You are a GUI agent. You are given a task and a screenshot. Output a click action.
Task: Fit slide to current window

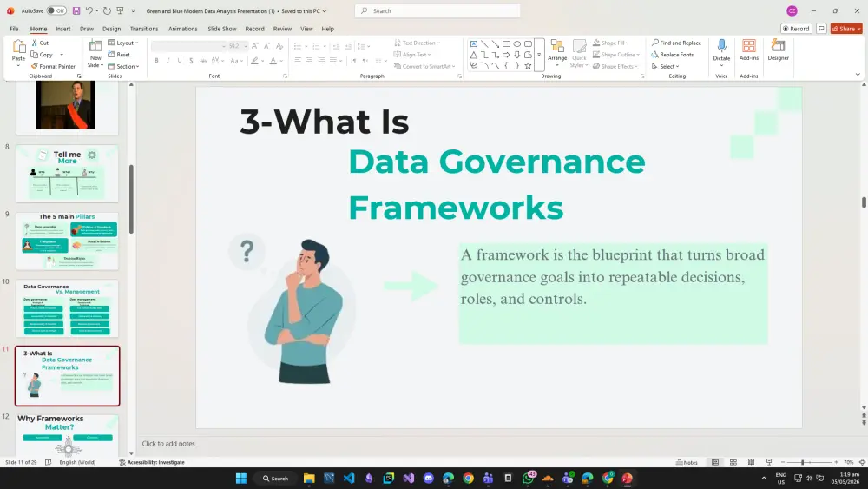pos(862,462)
